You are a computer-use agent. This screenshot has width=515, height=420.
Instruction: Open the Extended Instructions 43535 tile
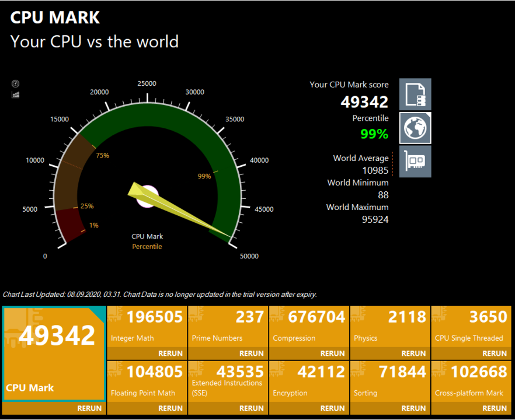[x=228, y=381]
